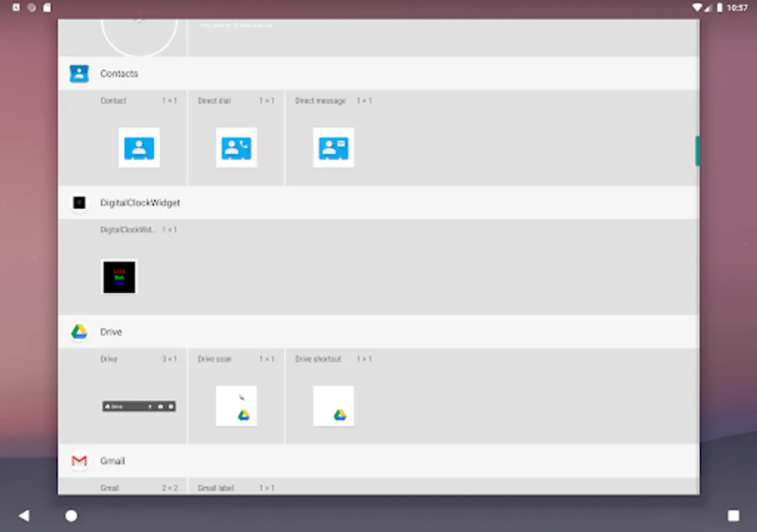Select the Drive scan widget icon
Image resolution: width=757 pixels, height=532 pixels.
(237, 406)
